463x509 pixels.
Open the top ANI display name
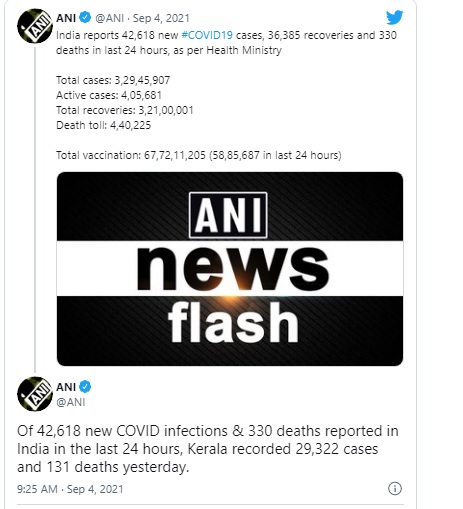point(66,18)
